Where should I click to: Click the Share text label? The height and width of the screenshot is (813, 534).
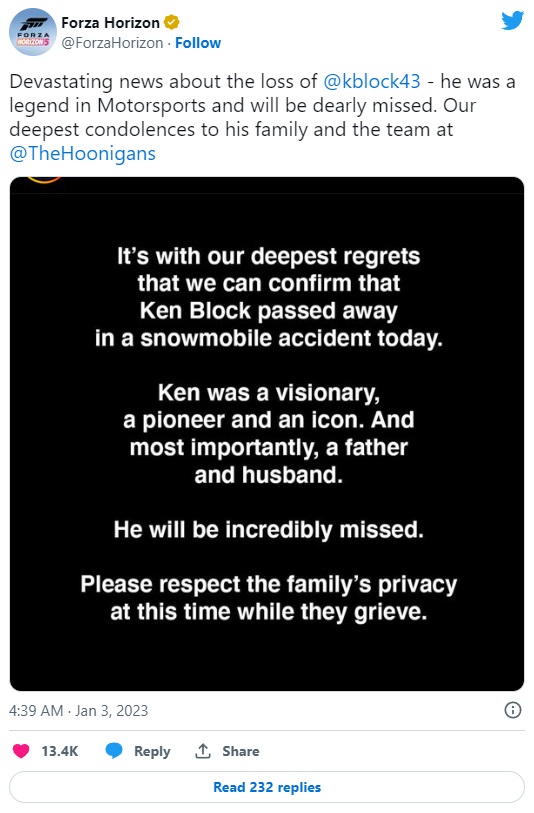coord(241,751)
